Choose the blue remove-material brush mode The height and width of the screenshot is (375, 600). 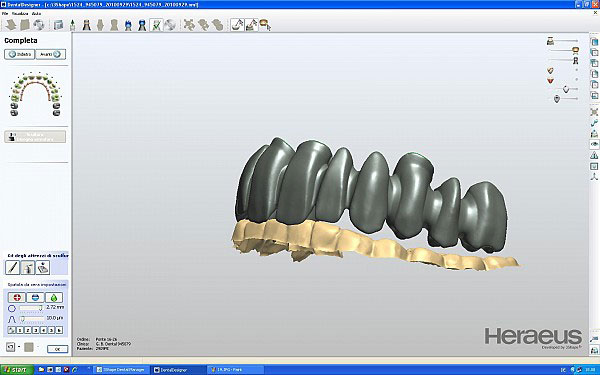tap(35, 297)
